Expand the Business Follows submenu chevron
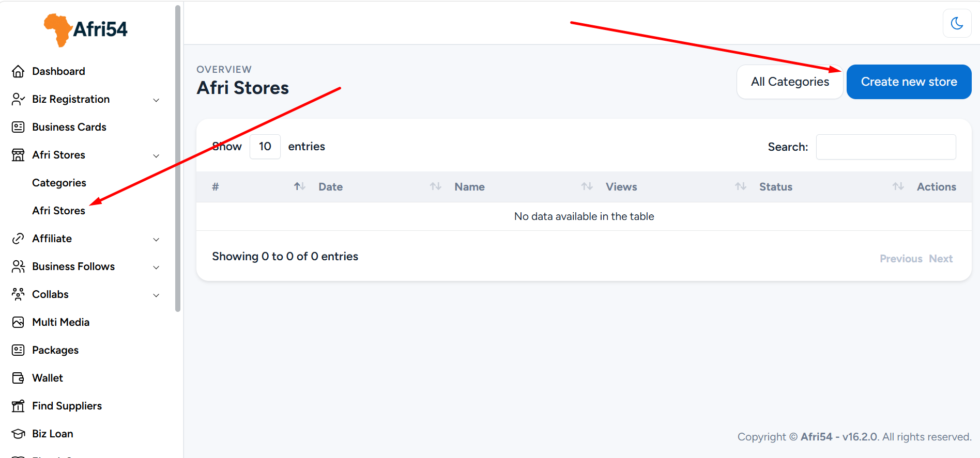 tap(156, 267)
